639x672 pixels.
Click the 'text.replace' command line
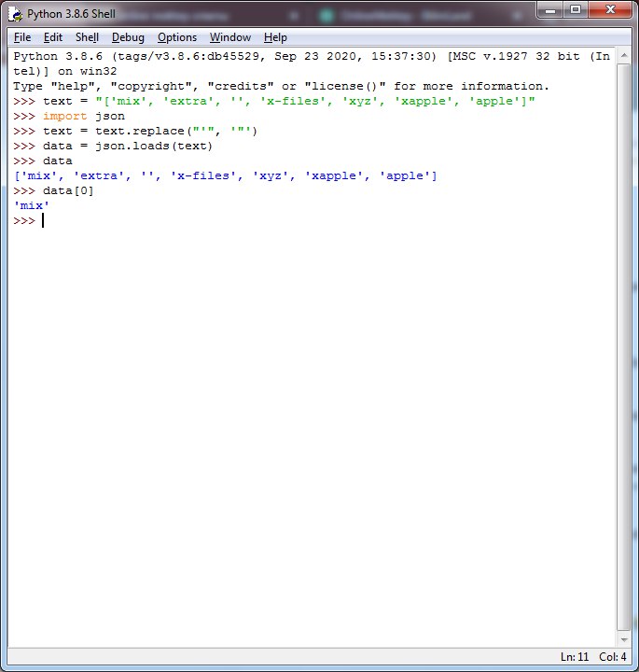(135, 132)
